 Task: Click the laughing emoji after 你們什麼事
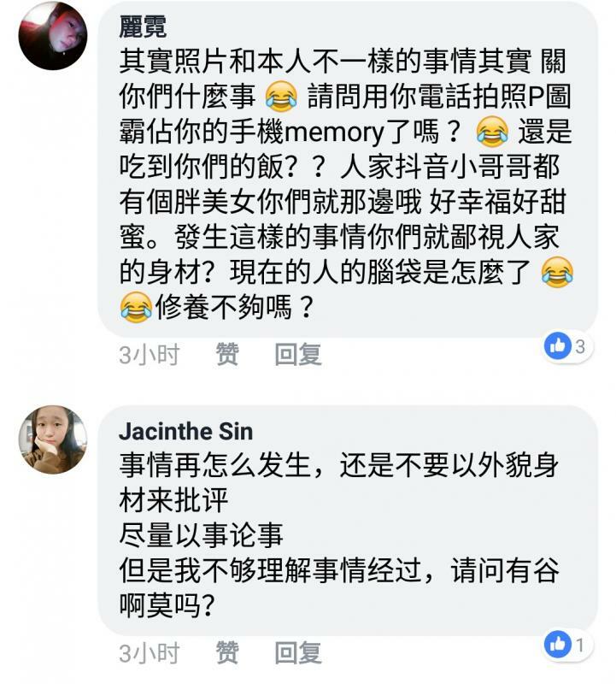282,97
